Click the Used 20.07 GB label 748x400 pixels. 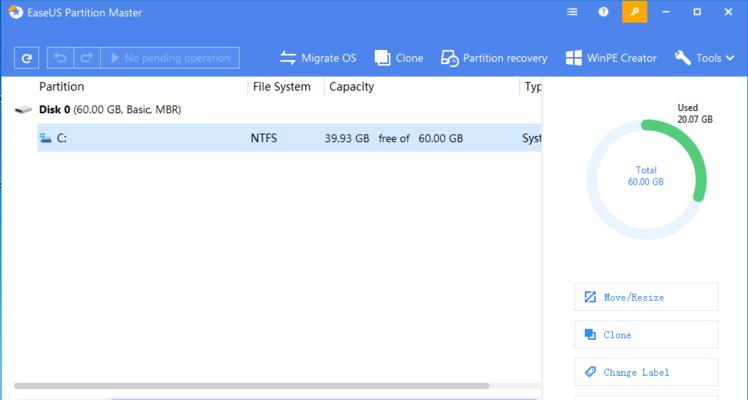(x=695, y=113)
